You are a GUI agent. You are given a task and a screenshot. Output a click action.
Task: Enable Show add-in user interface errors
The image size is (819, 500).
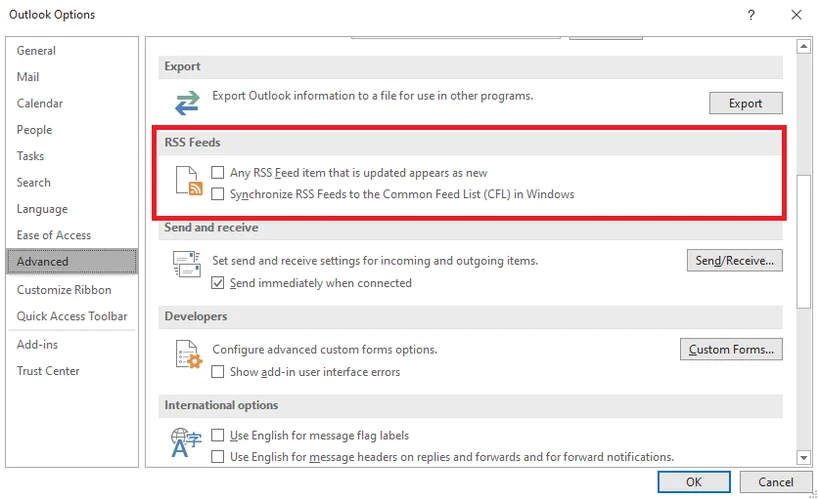(218, 372)
